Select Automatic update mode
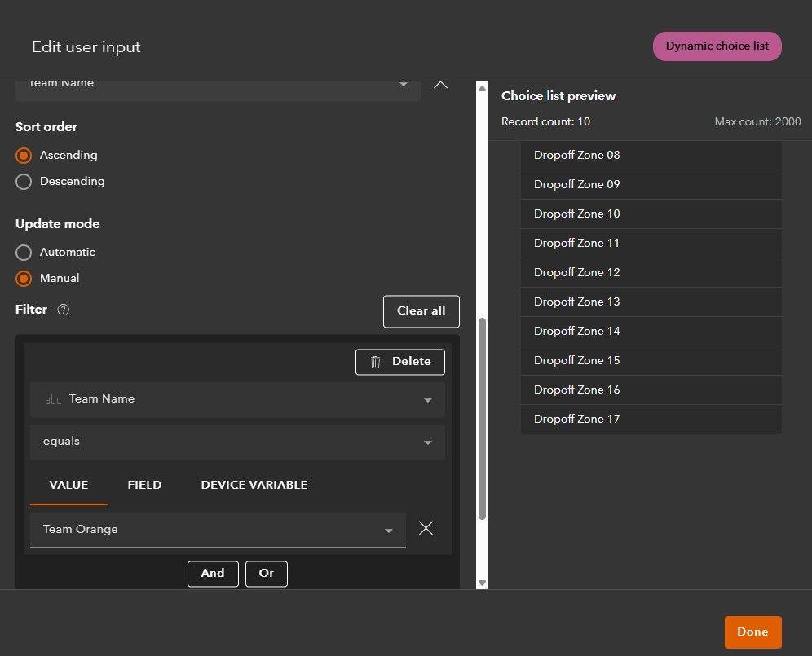812x656 pixels. pyautogui.click(x=24, y=253)
